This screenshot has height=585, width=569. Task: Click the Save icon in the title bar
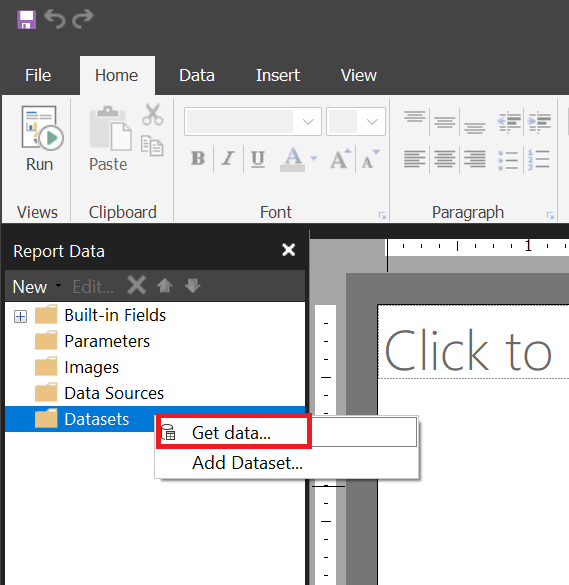(26, 19)
